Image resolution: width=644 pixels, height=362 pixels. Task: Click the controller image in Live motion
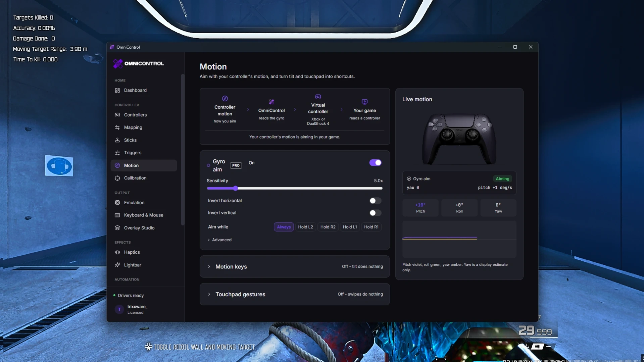click(x=459, y=139)
